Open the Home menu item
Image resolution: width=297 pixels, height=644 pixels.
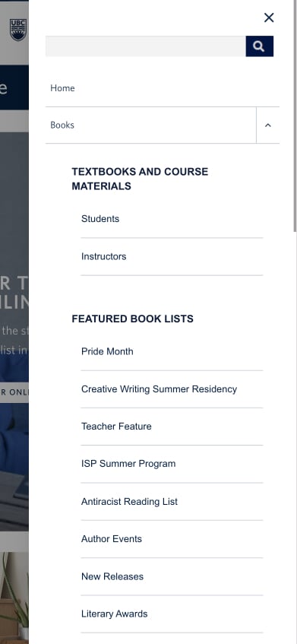coord(163,88)
